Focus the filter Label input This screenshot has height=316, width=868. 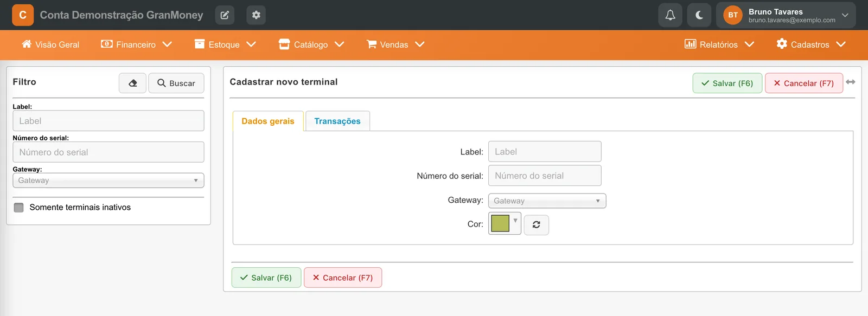[108, 121]
